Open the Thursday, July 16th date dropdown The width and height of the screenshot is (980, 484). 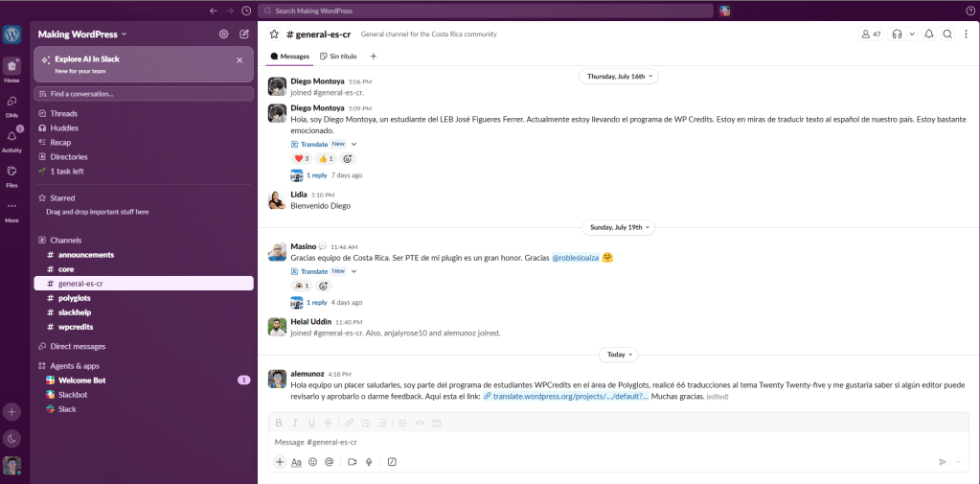point(618,77)
